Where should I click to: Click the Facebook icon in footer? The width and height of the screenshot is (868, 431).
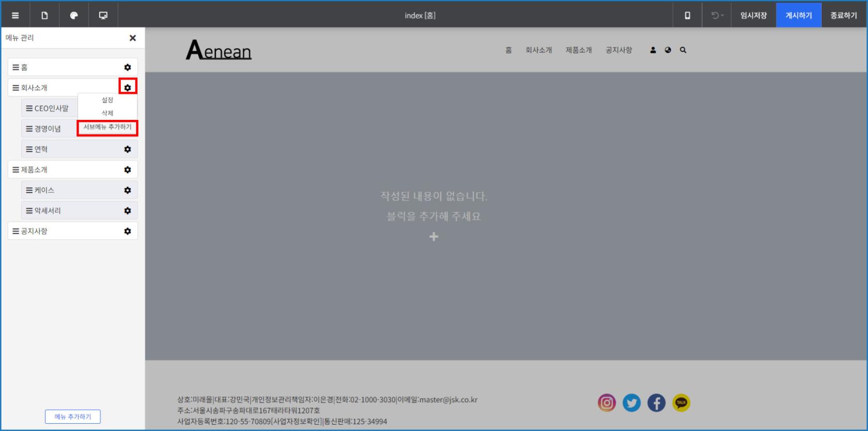[x=656, y=403]
